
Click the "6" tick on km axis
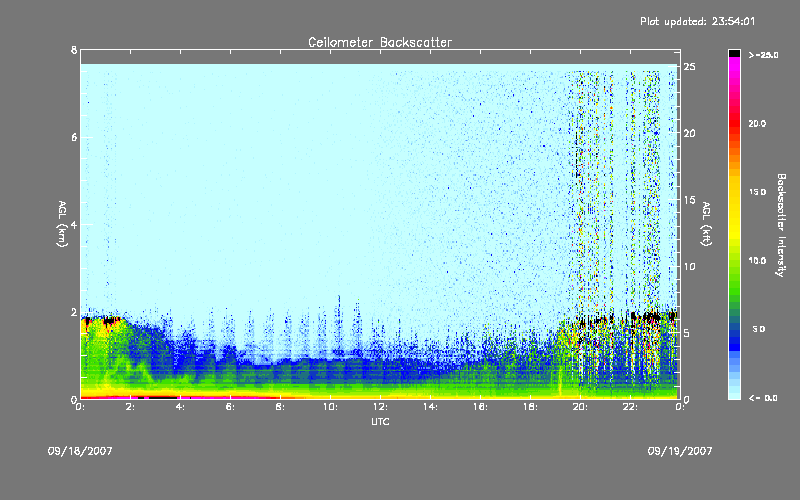(74, 137)
